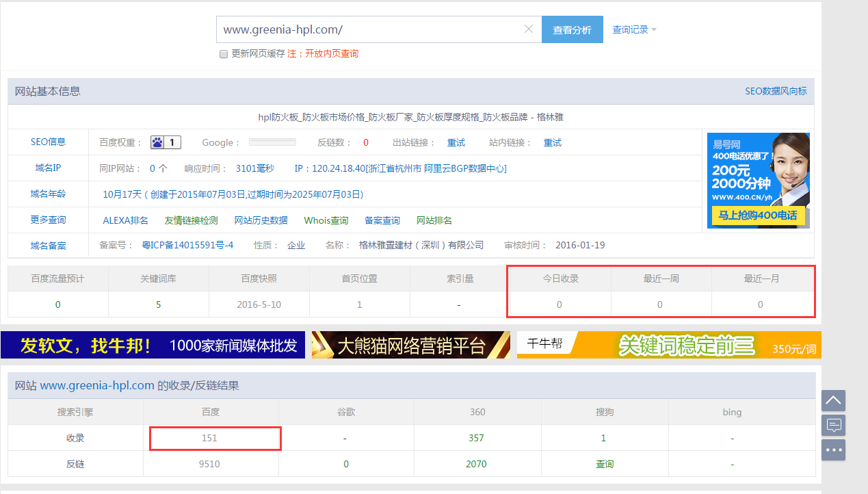Open the three-dots more options button
The height and width of the screenshot is (494, 868).
[x=833, y=450]
